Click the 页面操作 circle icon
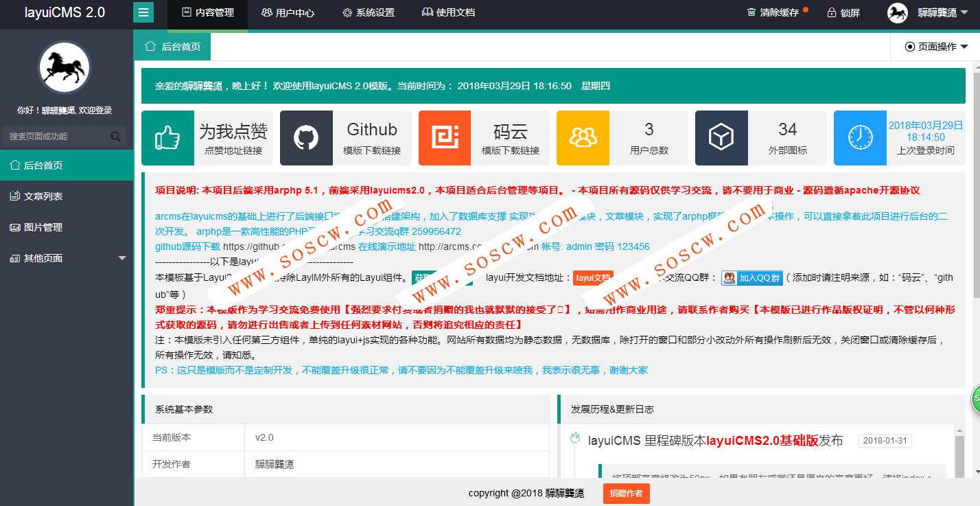The image size is (980, 506). pyautogui.click(x=910, y=47)
